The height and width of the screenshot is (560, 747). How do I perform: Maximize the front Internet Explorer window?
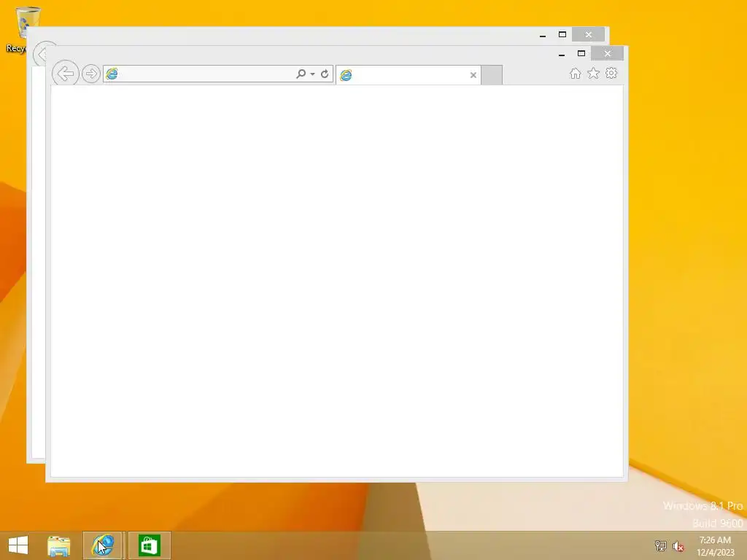[x=581, y=53]
